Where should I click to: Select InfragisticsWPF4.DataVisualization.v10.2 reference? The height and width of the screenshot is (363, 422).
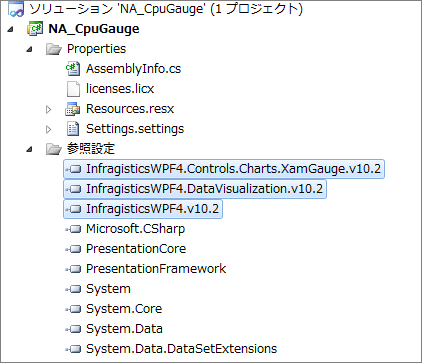[x=195, y=189]
